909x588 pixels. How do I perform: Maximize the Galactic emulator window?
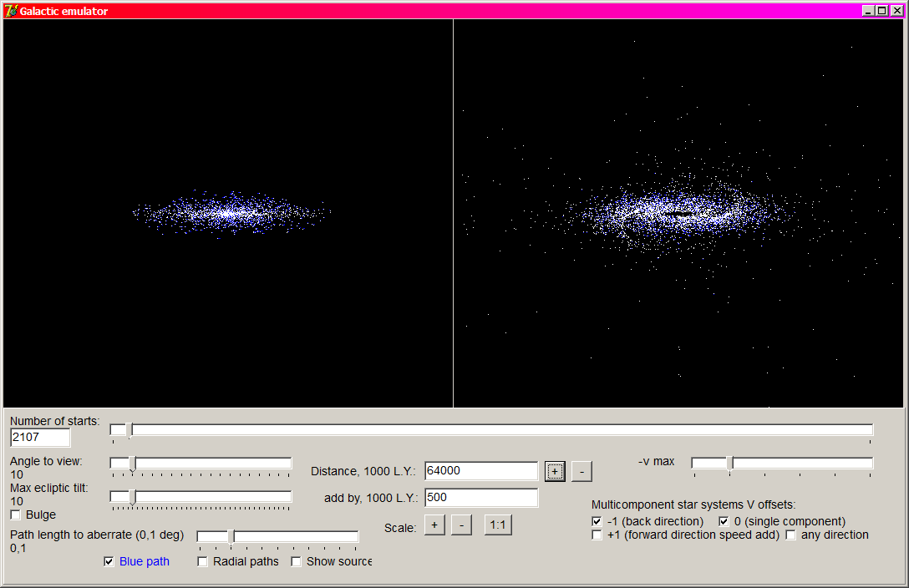coord(881,10)
